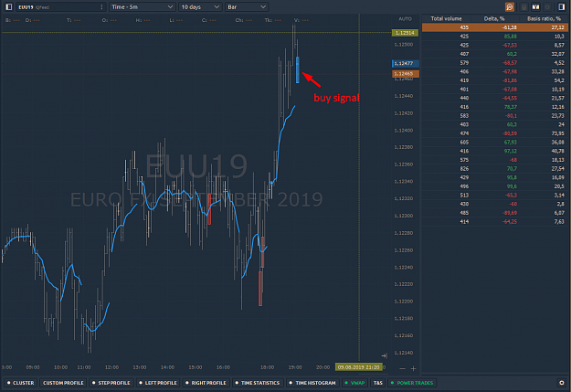571x392 pixels.
Task: Select the row with total volume 826
Action: pos(495,169)
